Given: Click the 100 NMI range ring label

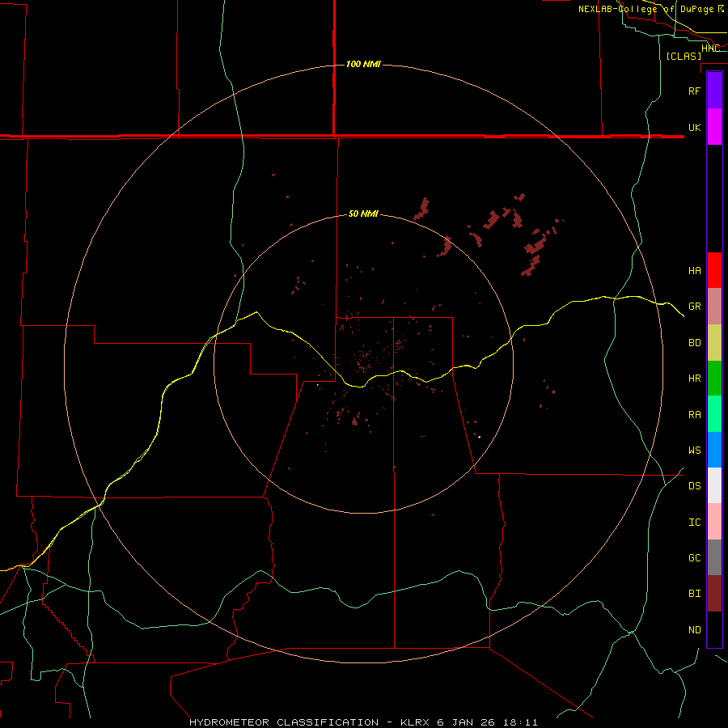Looking at the screenshot, I should (x=363, y=64).
